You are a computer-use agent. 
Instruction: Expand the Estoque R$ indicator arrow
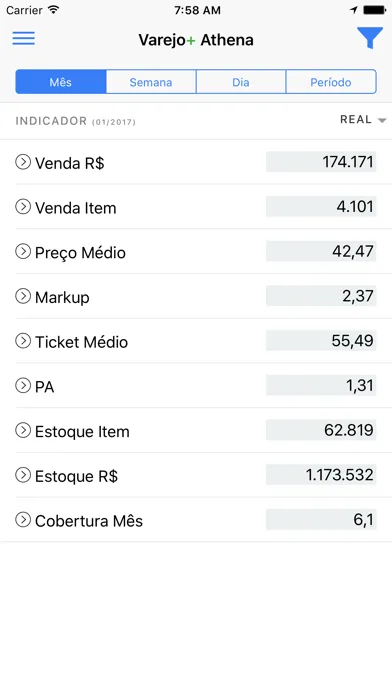pyautogui.click(x=23, y=475)
